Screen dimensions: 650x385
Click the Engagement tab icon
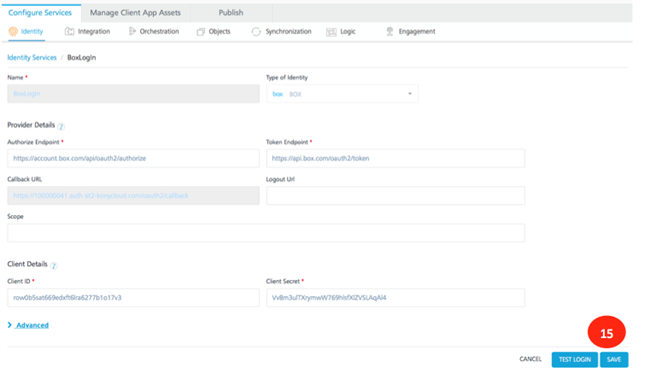(x=390, y=31)
